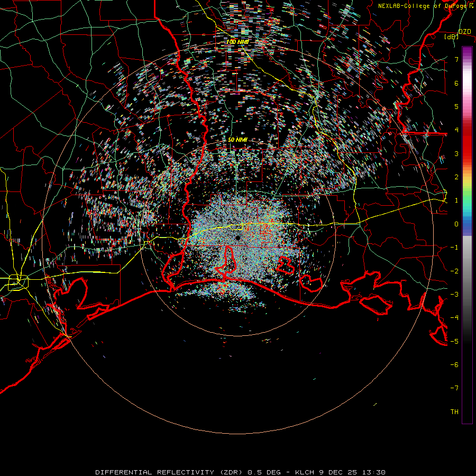Click the 0 tick label on color scale

[x=456, y=224]
